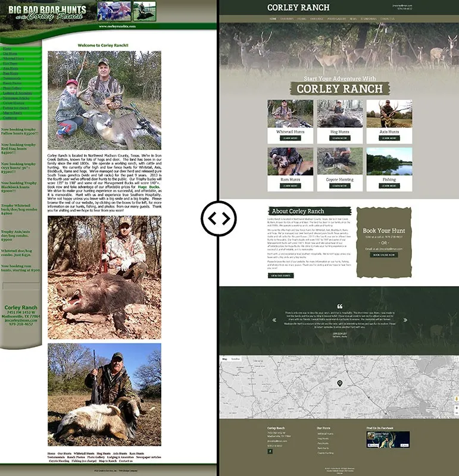
Task: Click Learn More under Coyote Hunting
Action: click(x=339, y=186)
